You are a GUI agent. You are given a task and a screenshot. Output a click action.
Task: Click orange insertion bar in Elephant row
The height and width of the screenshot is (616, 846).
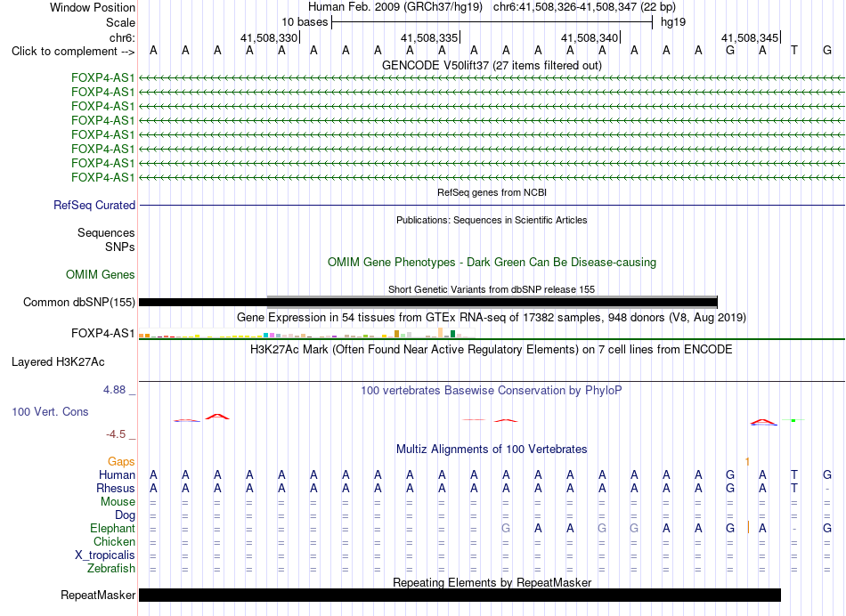[748, 528]
